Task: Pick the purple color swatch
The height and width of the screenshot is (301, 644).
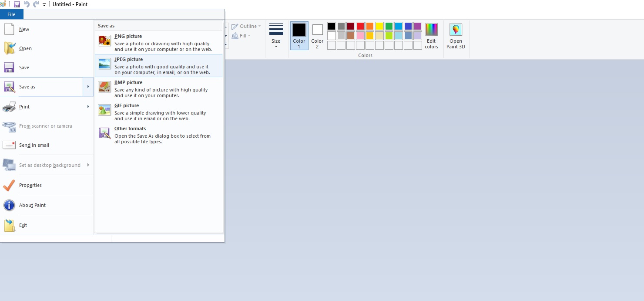Action: click(418, 26)
